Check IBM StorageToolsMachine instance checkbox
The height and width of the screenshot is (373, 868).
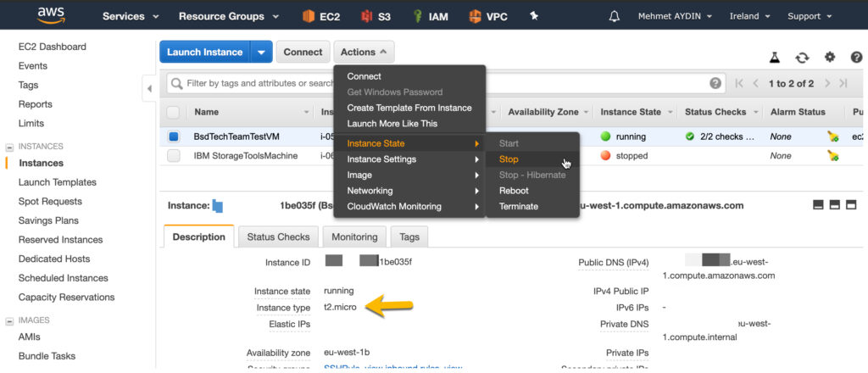173,156
